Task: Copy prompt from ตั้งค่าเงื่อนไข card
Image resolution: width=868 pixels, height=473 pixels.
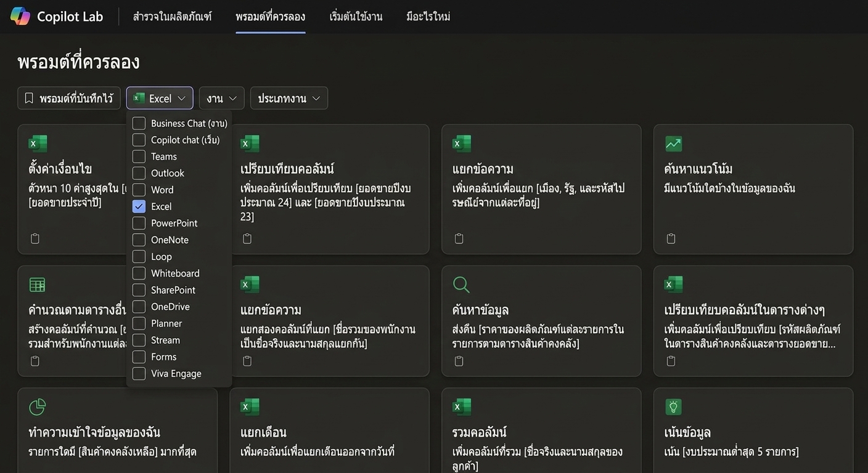Action: (35, 238)
